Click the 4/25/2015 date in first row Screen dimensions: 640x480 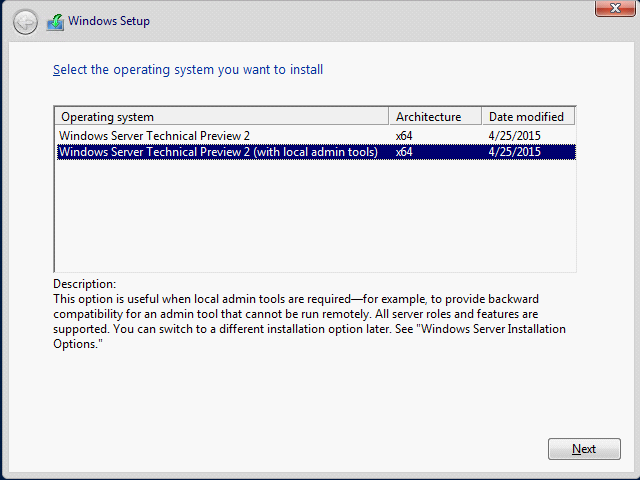coord(514,136)
